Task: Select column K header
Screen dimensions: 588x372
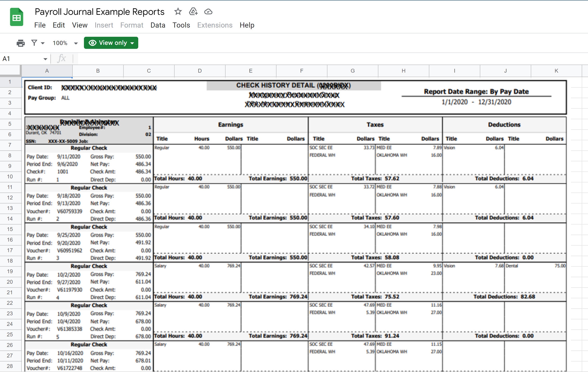Action: point(556,71)
